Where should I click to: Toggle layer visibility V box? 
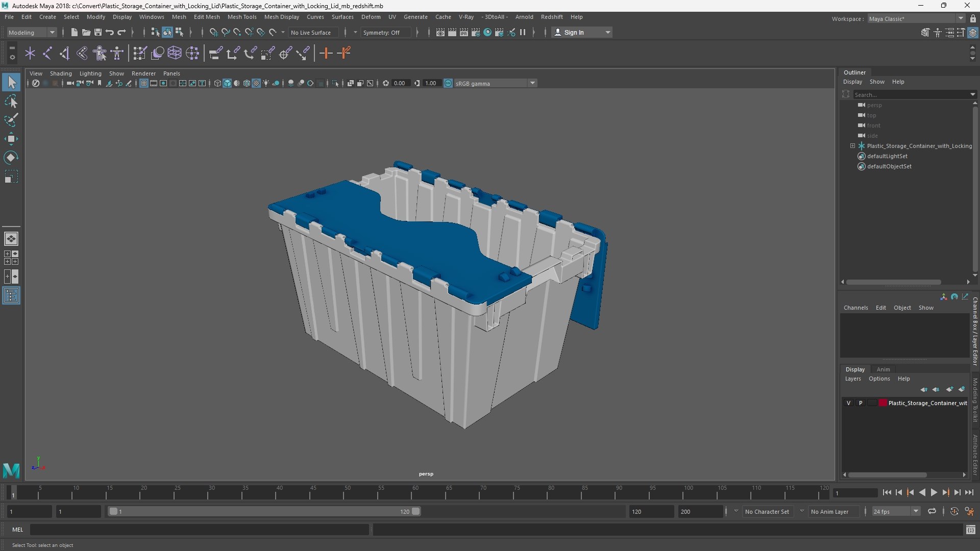pyautogui.click(x=848, y=403)
